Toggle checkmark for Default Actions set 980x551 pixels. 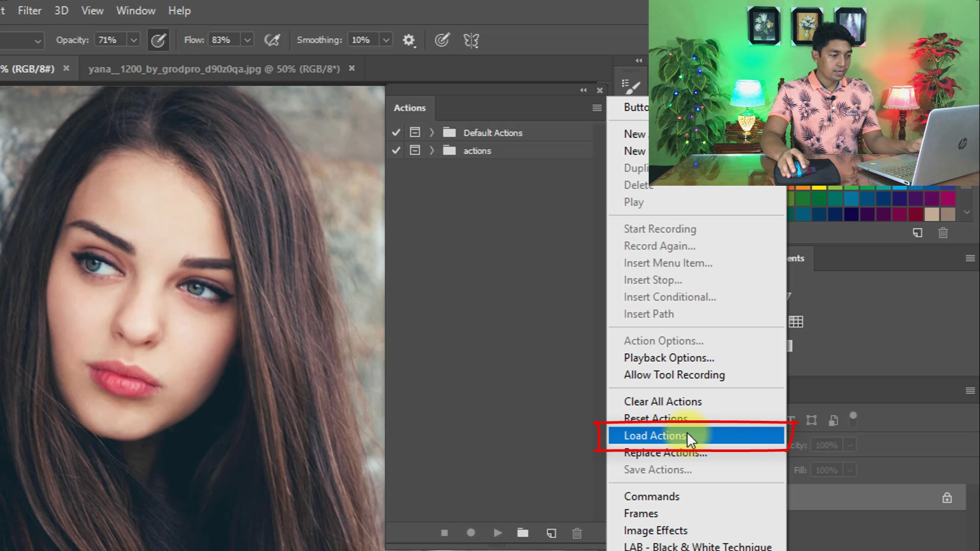click(x=396, y=133)
